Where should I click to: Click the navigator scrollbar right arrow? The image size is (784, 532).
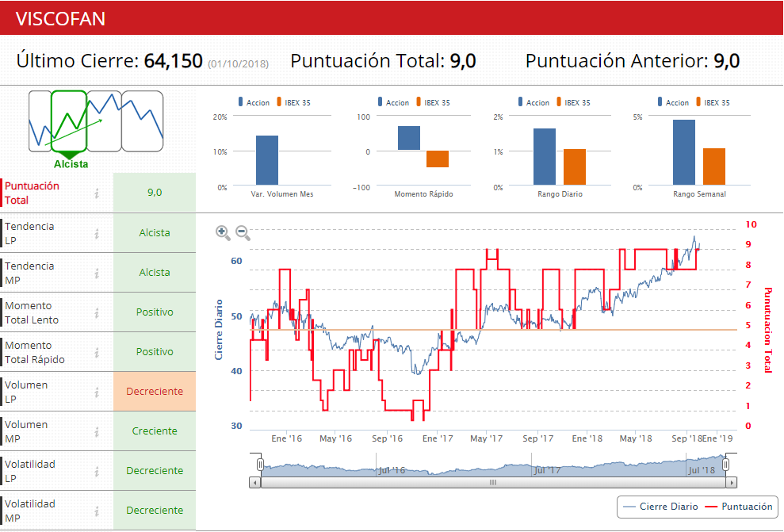pos(732,483)
